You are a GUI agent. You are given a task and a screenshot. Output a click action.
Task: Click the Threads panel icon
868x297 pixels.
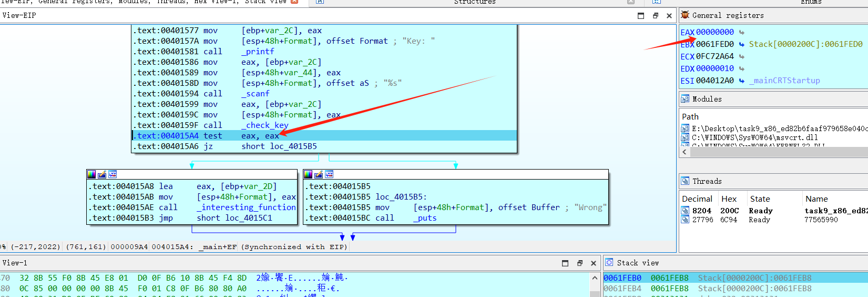coord(685,181)
